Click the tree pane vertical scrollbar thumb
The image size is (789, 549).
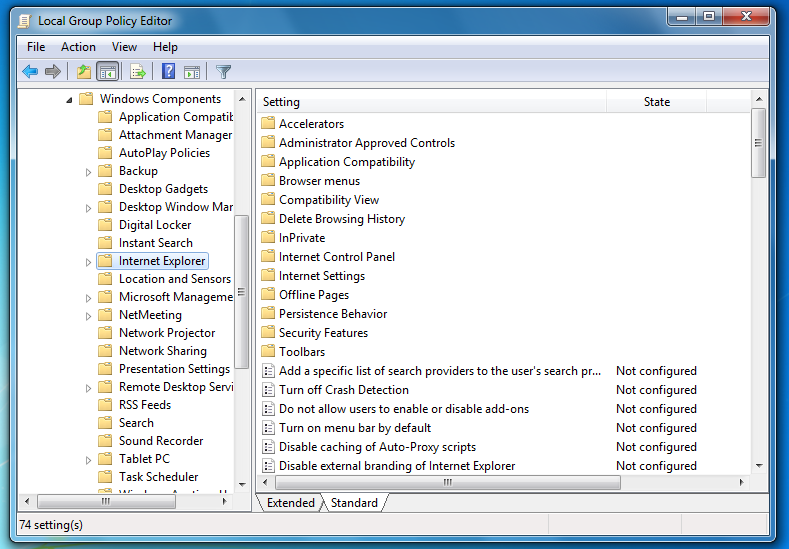click(242, 292)
